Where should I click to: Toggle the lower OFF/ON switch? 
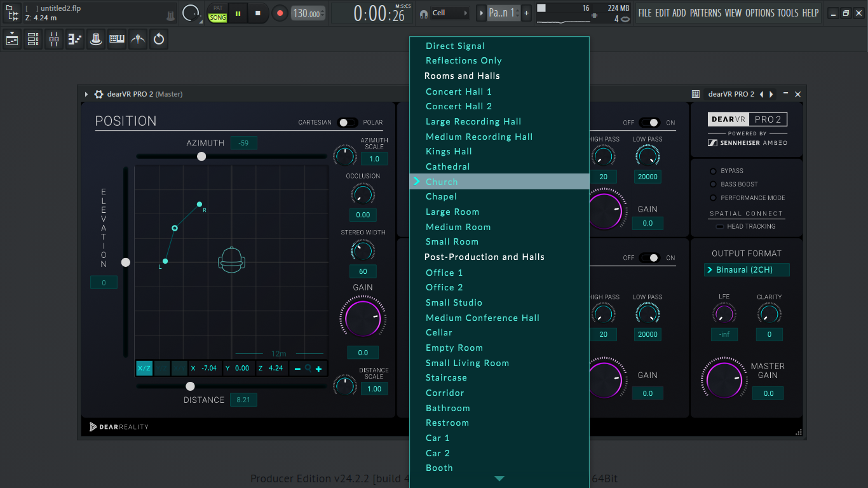(x=649, y=258)
